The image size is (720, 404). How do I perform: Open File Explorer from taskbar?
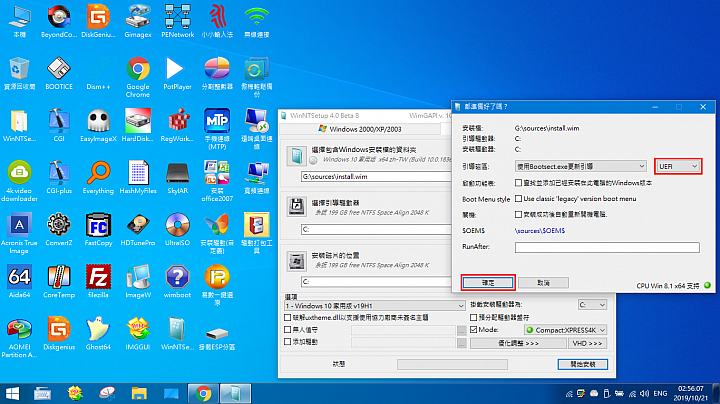click(x=139, y=393)
